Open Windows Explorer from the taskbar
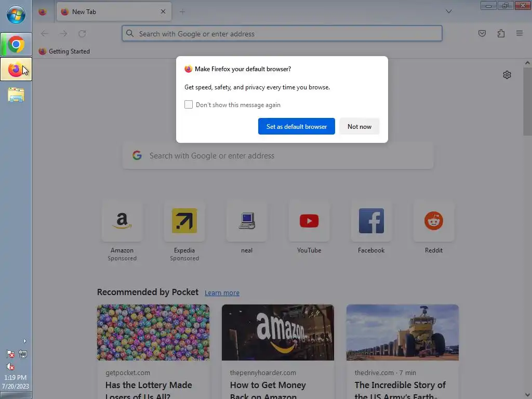 pos(16,95)
